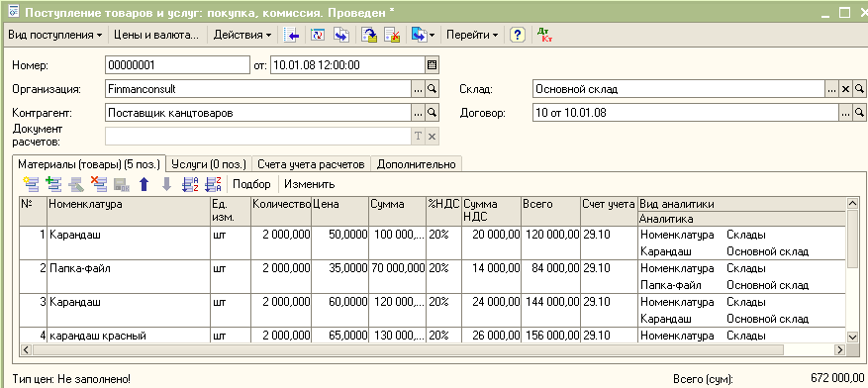
Task: Sort table rows descending Z-A
Action: (x=213, y=184)
